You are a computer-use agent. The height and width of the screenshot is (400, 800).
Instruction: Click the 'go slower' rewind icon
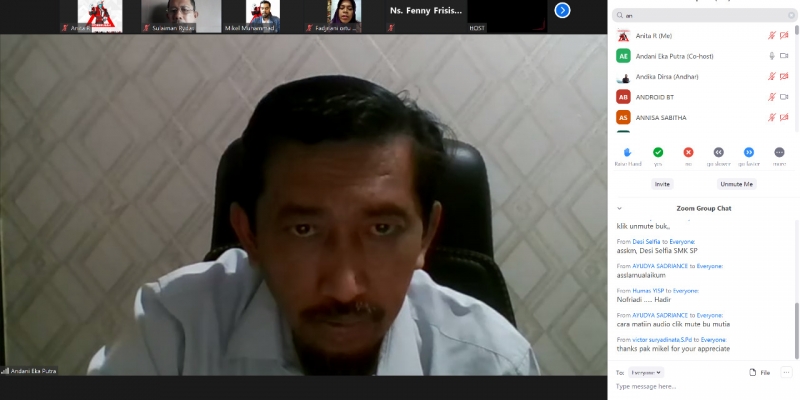click(718, 152)
